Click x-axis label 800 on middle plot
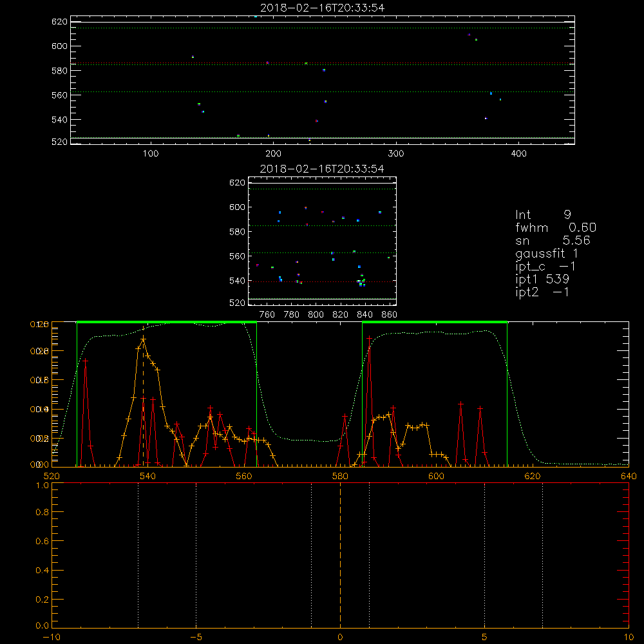This screenshot has height=644, width=644. coord(316,315)
